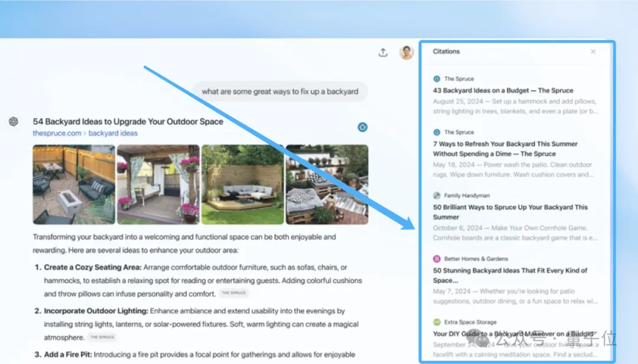
Task: Click the Better Homes & Gardens favicon
Action: pos(437,259)
